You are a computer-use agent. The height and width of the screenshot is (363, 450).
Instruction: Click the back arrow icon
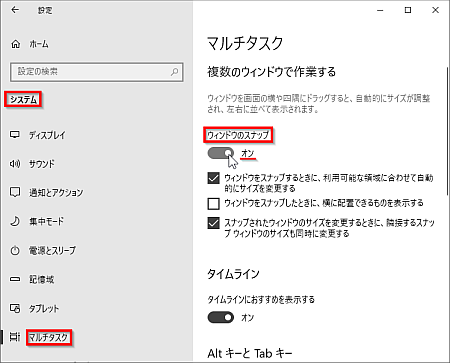coord(15,10)
